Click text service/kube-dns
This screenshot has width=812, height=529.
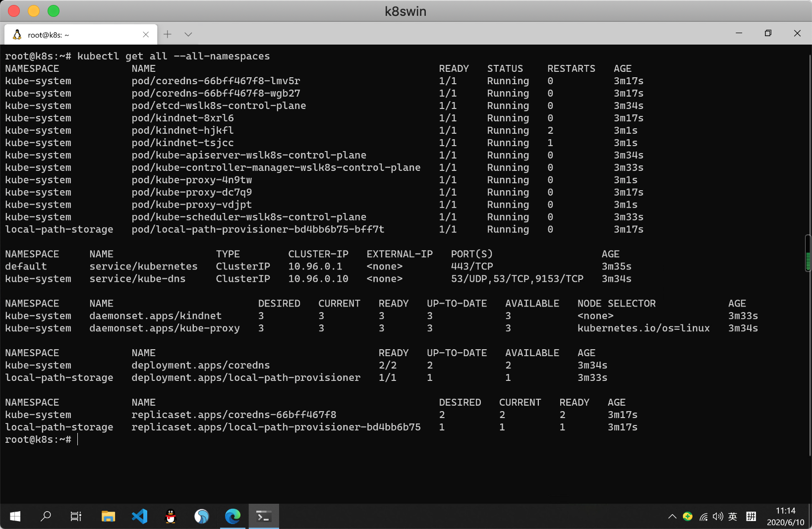coord(137,279)
